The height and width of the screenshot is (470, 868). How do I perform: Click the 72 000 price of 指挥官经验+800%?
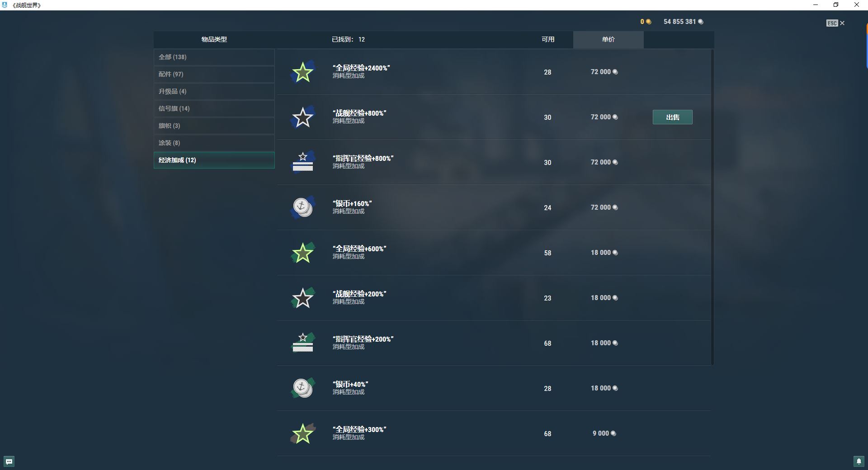coord(600,162)
